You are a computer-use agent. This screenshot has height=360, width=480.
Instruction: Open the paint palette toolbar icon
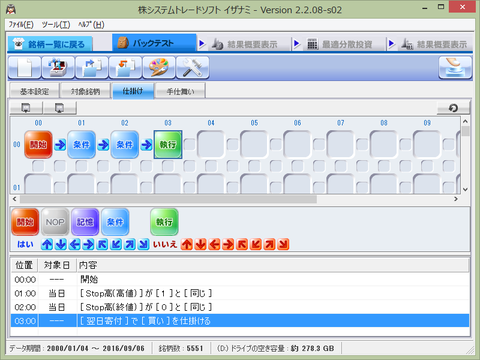coord(159,68)
